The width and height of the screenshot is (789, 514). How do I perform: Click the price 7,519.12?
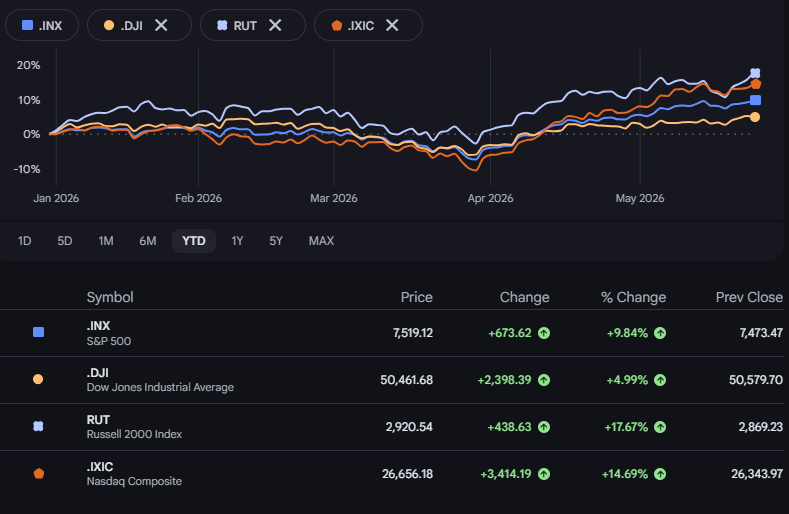[413, 333]
